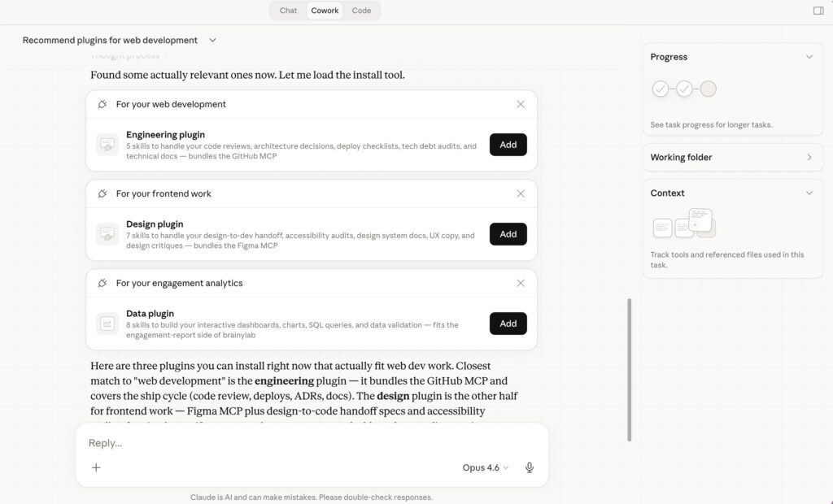Switch to the Chat tab
833x504 pixels.
coord(289,11)
